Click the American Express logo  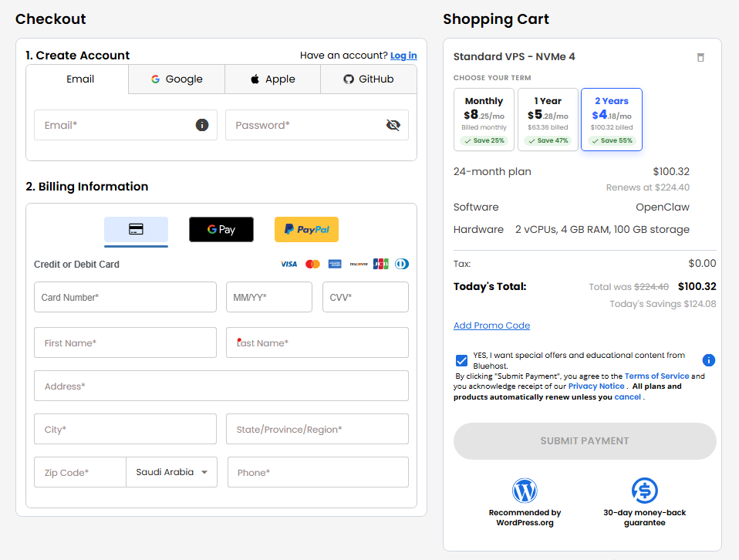coord(335,264)
